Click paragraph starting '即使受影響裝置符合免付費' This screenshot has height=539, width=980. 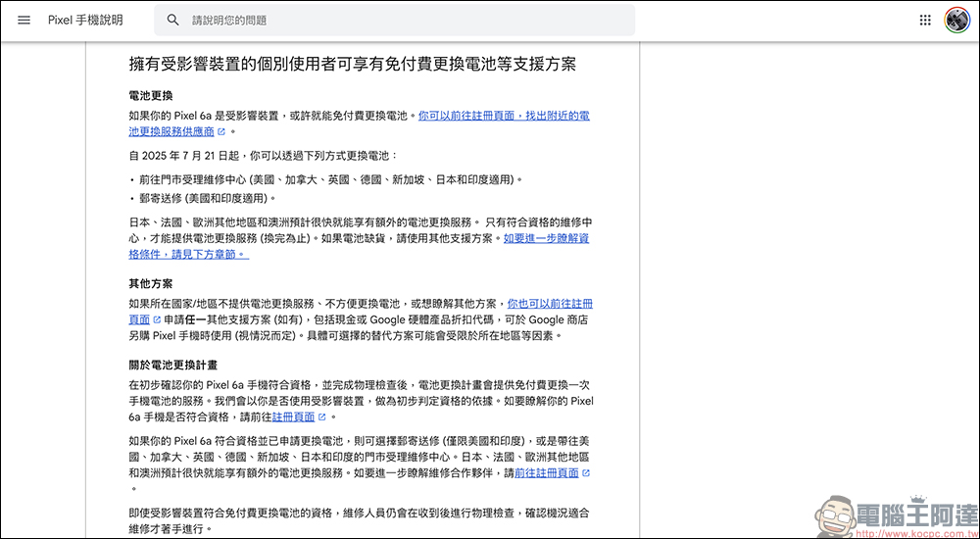(x=359, y=520)
